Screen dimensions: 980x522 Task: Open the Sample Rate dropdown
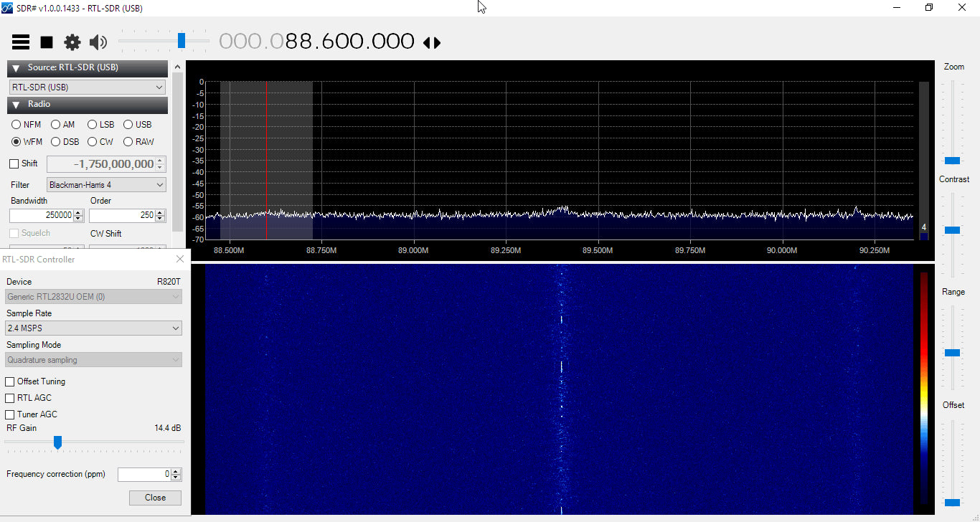click(93, 328)
